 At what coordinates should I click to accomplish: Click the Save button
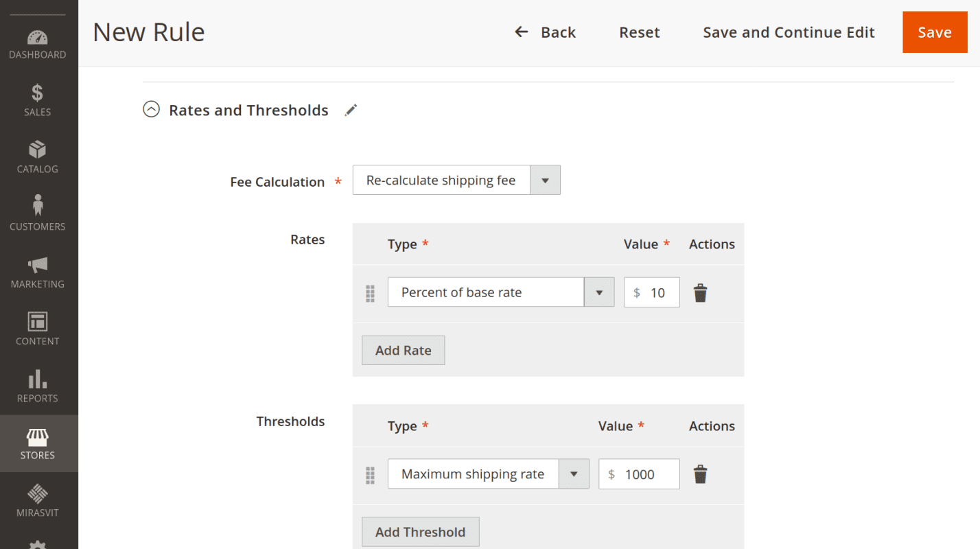pos(935,32)
